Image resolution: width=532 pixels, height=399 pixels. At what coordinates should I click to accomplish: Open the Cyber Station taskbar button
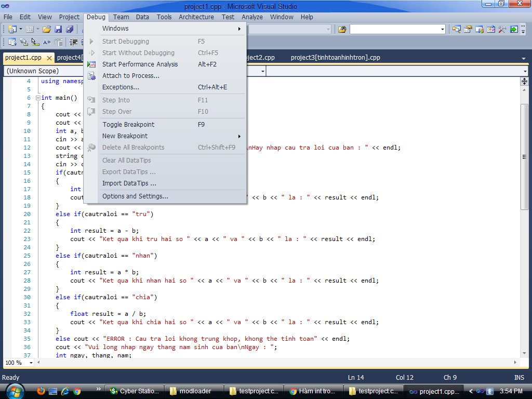pos(135,391)
